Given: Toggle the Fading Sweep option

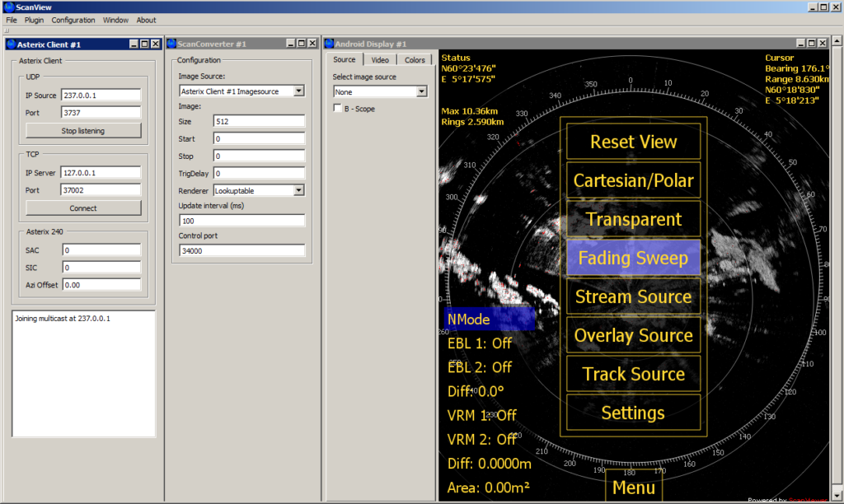Looking at the screenshot, I should click(x=632, y=258).
